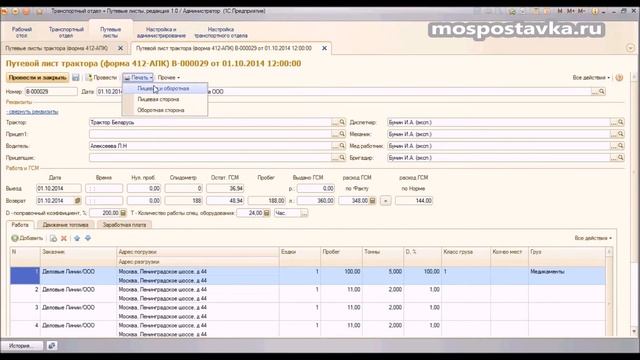Open ellipsis selector of Водитель field

click(335, 146)
